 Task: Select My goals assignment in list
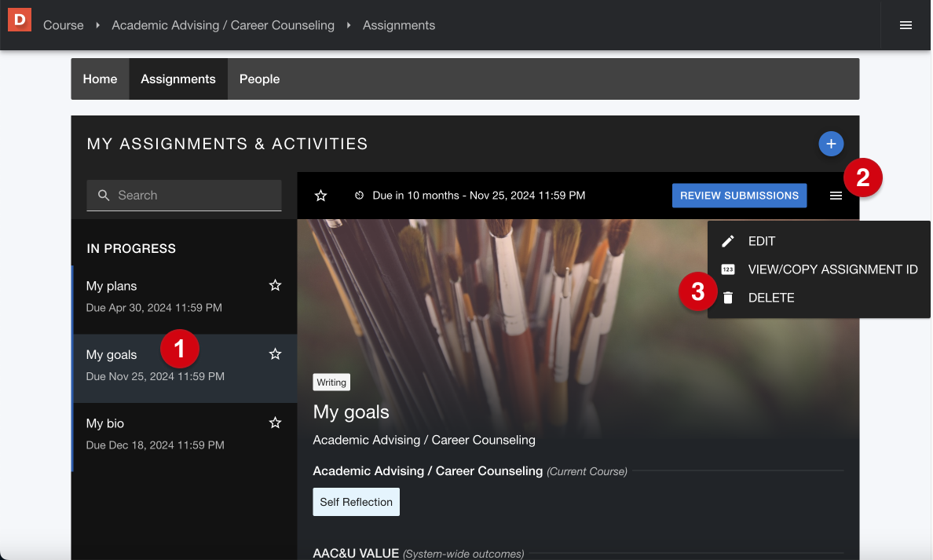click(x=185, y=368)
